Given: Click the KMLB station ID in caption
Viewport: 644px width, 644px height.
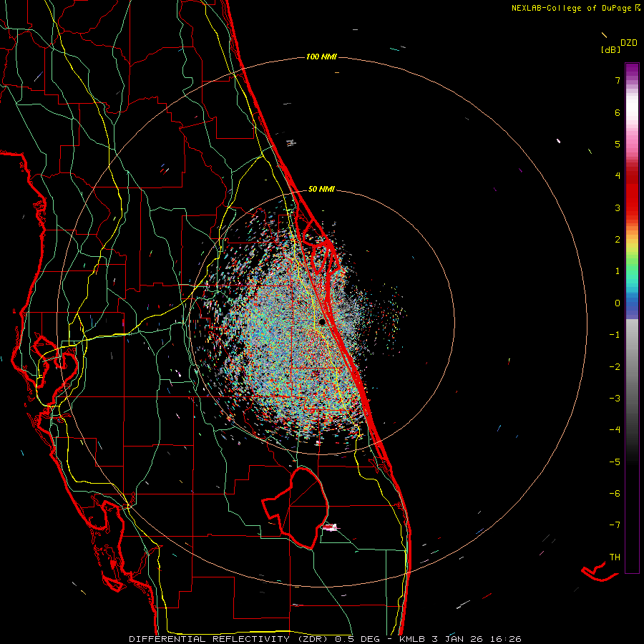Looking at the screenshot, I should 412,639.
